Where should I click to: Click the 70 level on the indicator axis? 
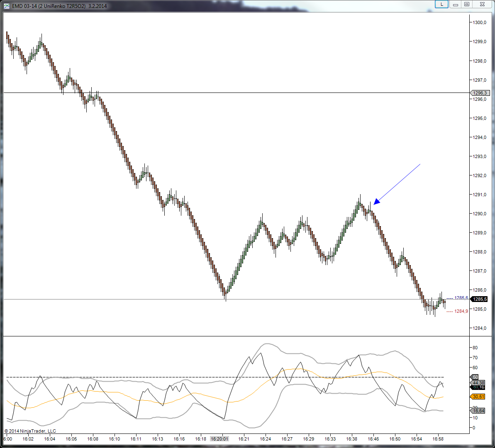click(x=475, y=358)
